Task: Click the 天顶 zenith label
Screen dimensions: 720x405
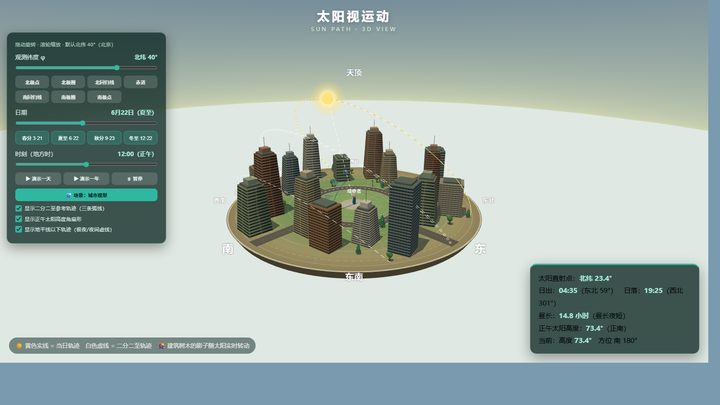Action: click(354, 73)
